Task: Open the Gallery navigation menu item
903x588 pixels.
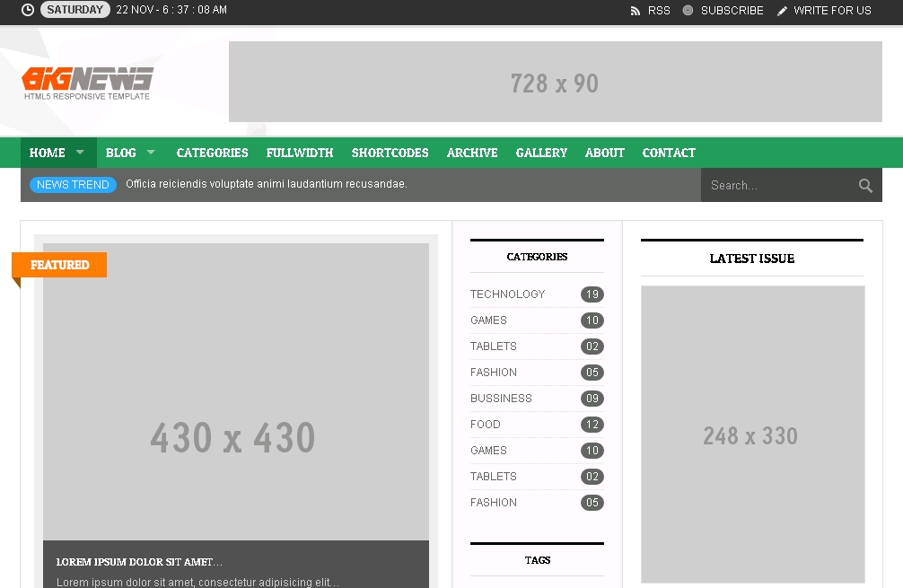Action: [x=541, y=153]
